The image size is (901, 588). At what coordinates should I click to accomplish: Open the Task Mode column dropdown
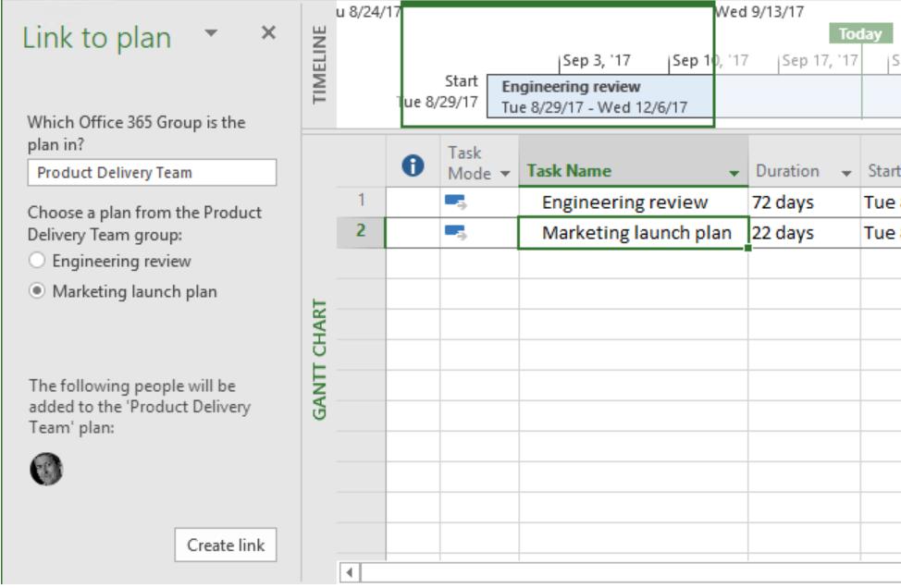[505, 174]
